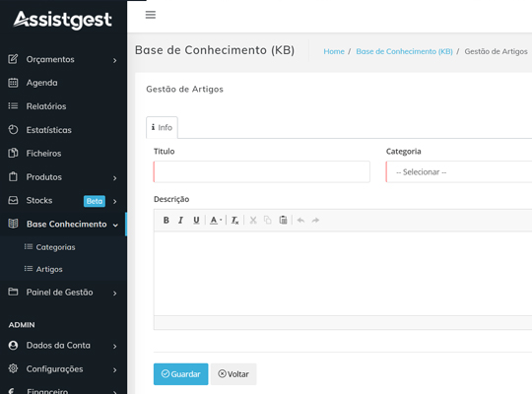
Task: Click the Assistgest logo
Action: click(63, 20)
